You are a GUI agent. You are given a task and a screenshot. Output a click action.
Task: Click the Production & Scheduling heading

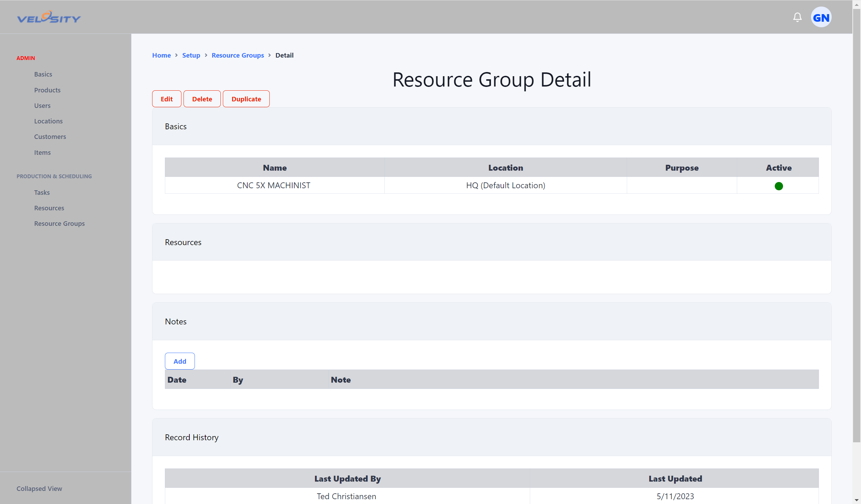pyautogui.click(x=54, y=176)
